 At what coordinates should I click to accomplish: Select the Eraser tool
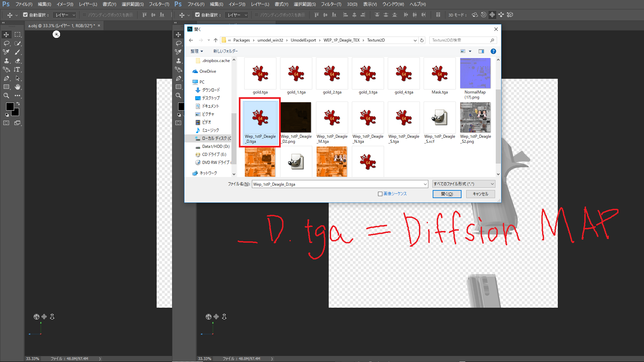17,61
